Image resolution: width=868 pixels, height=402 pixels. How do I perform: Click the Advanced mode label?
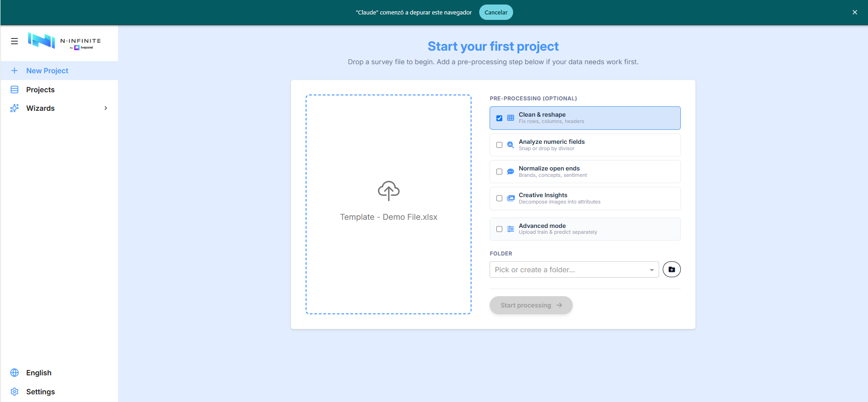tap(542, 226)
